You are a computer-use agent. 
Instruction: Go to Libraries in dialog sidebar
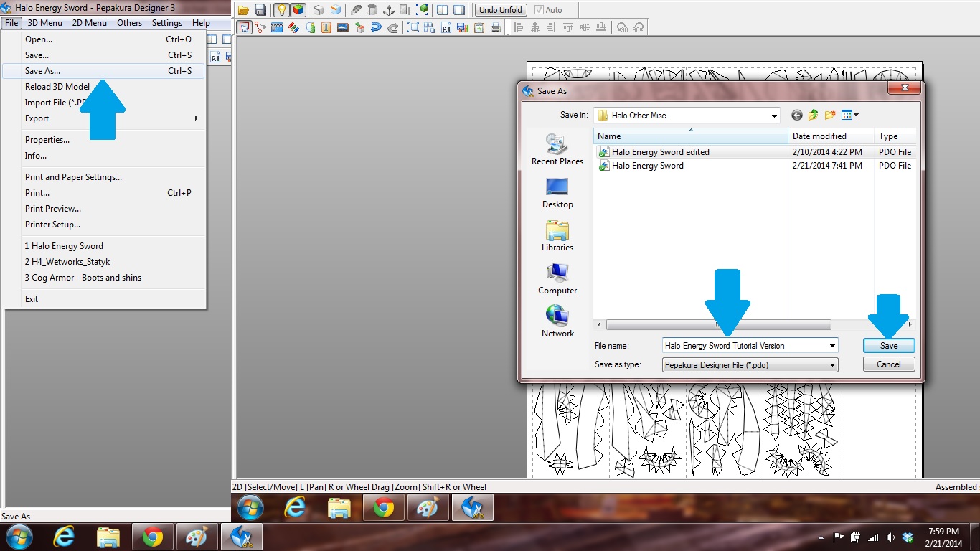pyautogui.click(x=557, y=236)
